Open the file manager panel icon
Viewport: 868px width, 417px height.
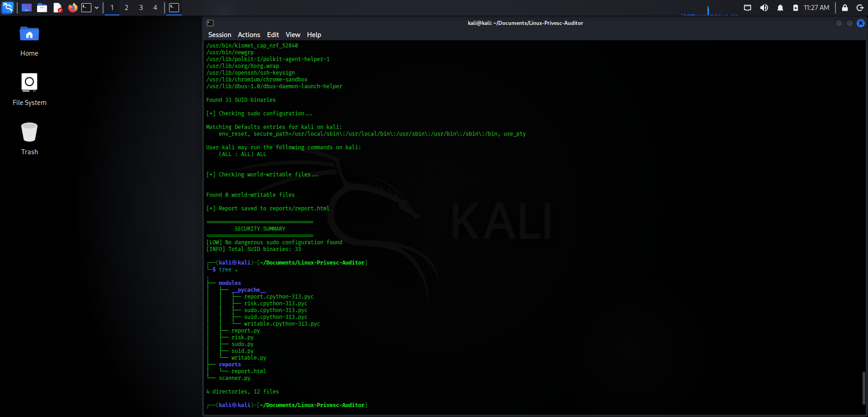tap(42, 8)
